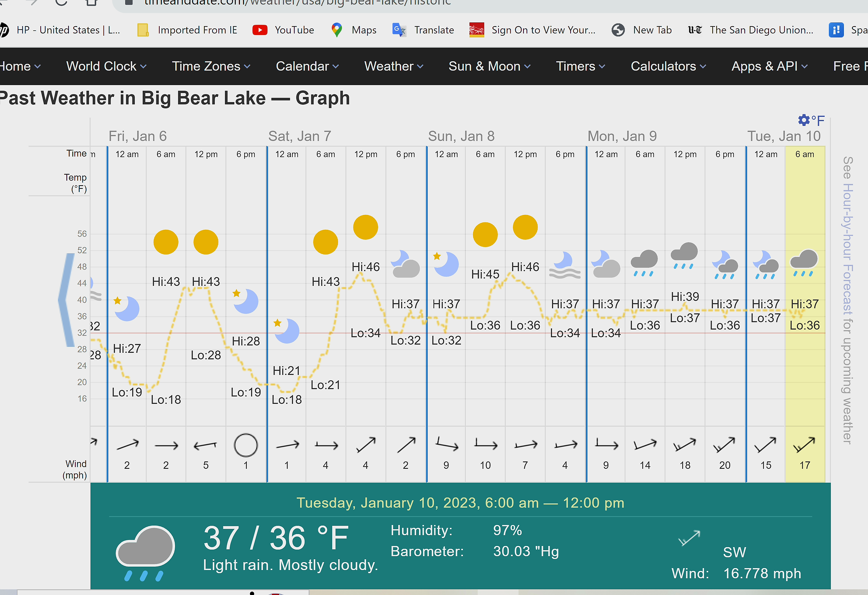Open the Calendar menu
This screenshot has height=595, width=868.
[x=307, y=66]
